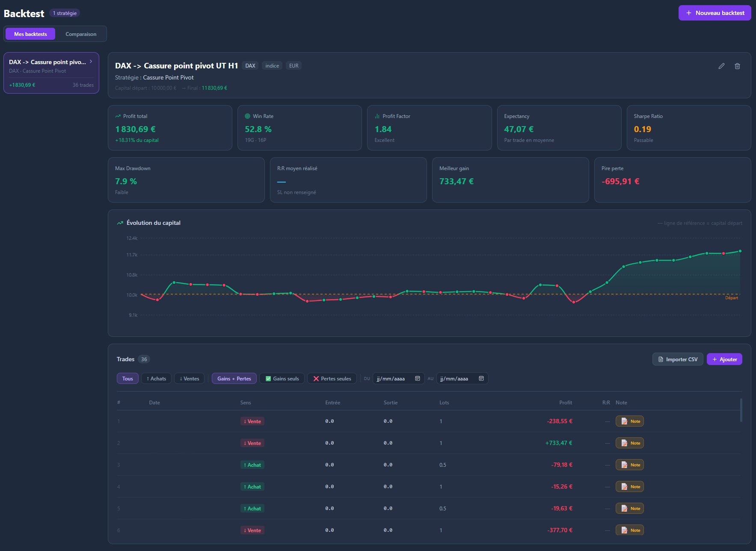The height and width of the screenshot is (551, 756).
Task: Click the Vente badge in trade row 1
Action: point(252,421)
